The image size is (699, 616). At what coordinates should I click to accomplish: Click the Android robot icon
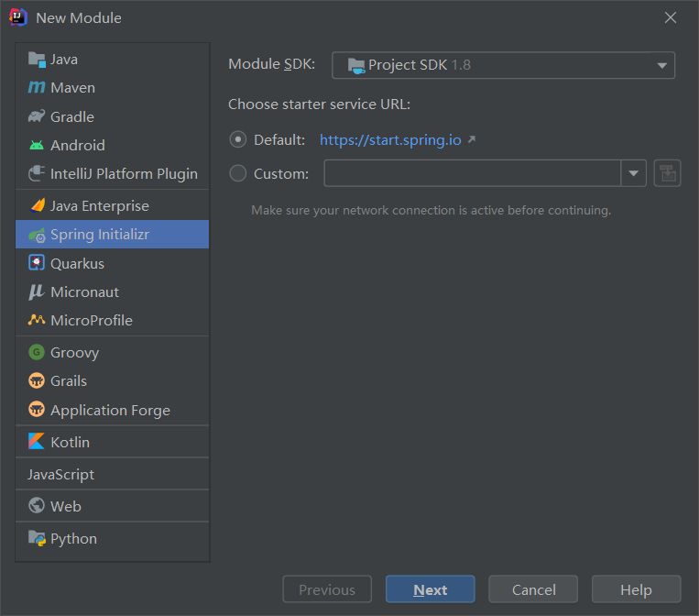pos(37,145)
